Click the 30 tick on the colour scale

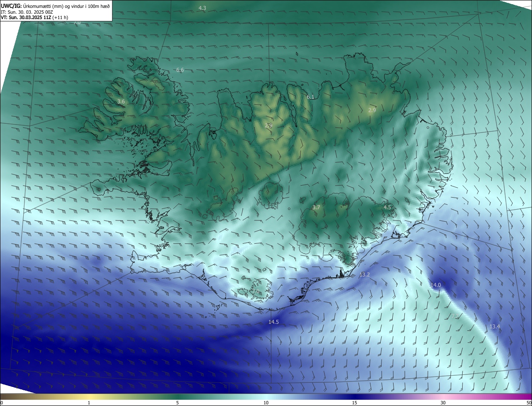pos(443,403)
